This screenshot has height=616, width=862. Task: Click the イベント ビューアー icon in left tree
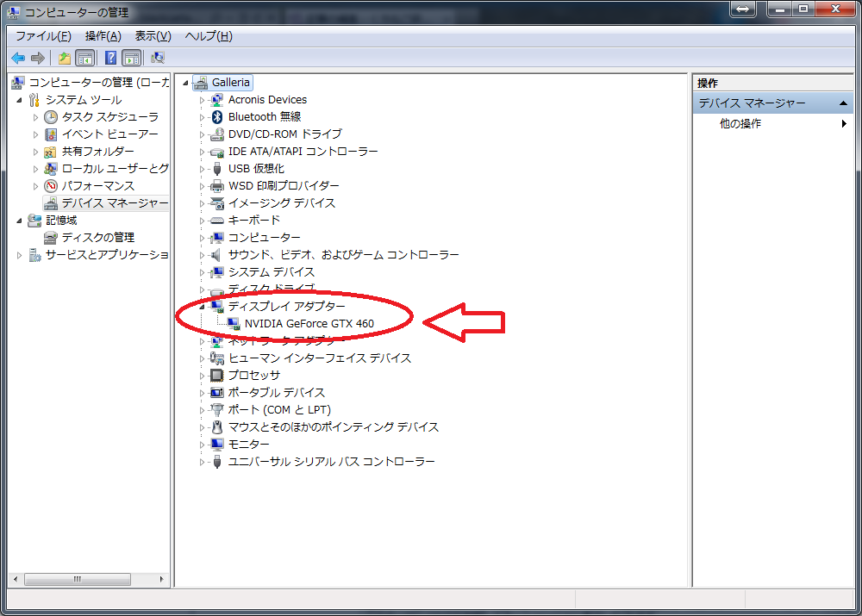pos(51,134)
